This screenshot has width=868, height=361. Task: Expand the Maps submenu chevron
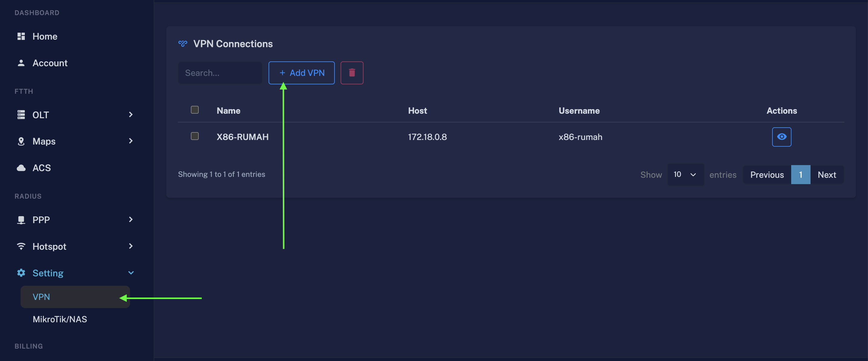tap(131, 141)
